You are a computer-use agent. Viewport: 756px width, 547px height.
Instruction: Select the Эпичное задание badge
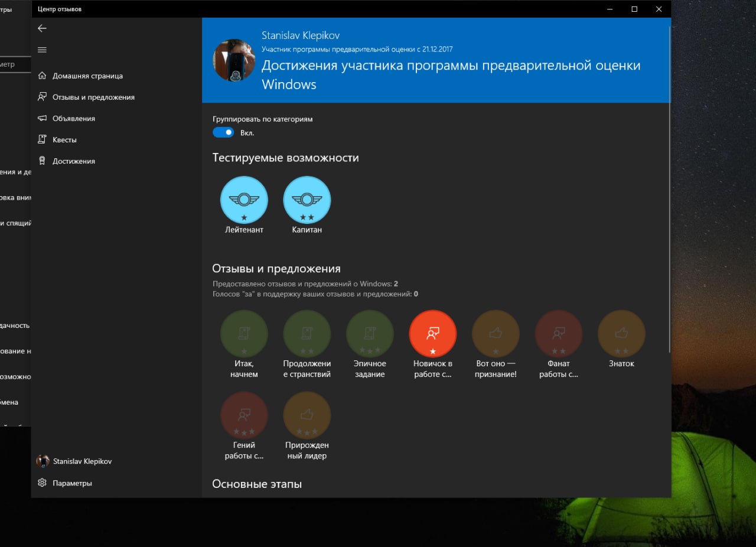(370, 345)
